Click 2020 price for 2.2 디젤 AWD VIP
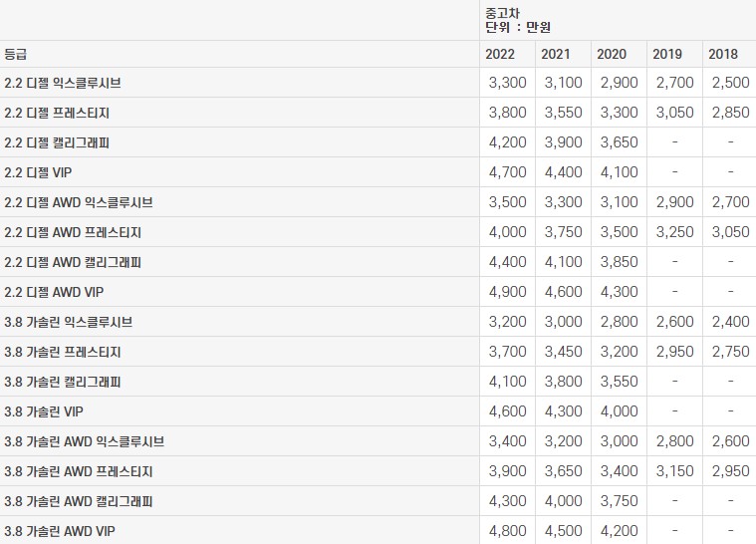The height and width of the screenshot is (544, 756). click(619, 292)
